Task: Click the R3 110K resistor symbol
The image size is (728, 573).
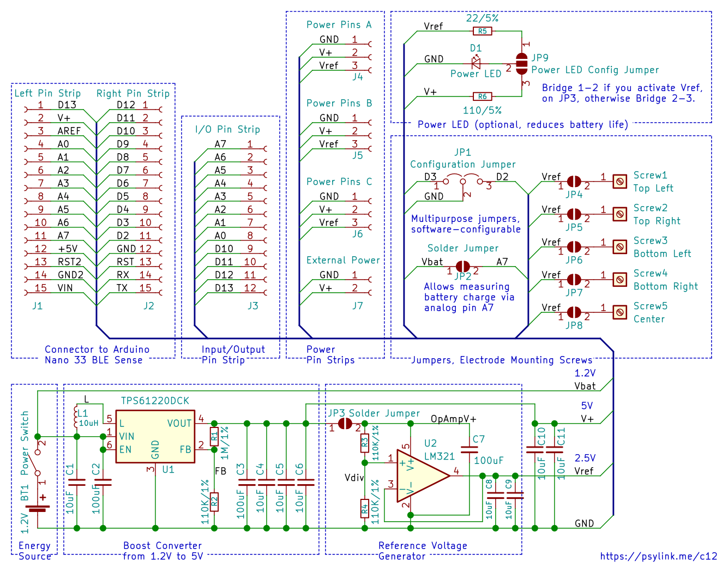Action: point(365,443)
